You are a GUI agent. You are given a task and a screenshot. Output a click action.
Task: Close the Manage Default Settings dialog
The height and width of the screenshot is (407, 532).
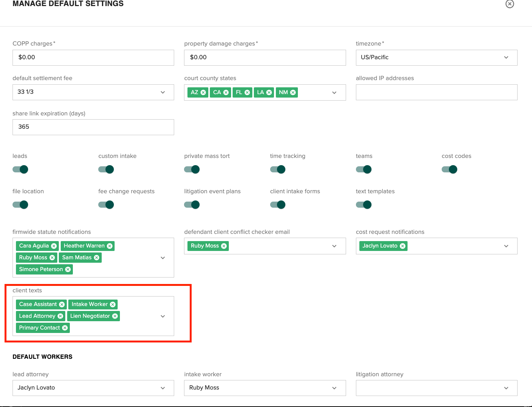click(x=510, y=4)
